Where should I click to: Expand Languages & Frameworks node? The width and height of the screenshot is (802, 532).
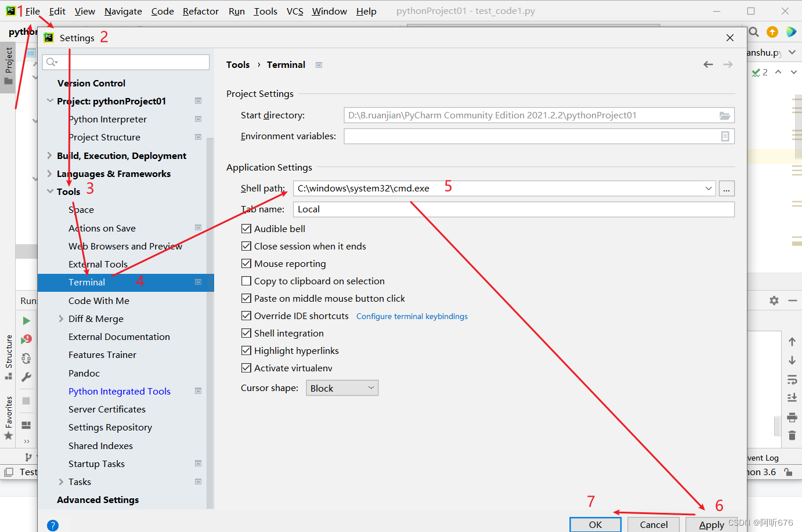click(50, 173)
